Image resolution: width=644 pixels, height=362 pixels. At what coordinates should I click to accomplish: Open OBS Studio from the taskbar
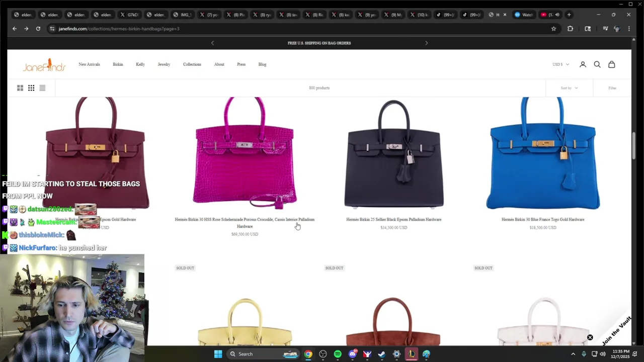[323, 354]
